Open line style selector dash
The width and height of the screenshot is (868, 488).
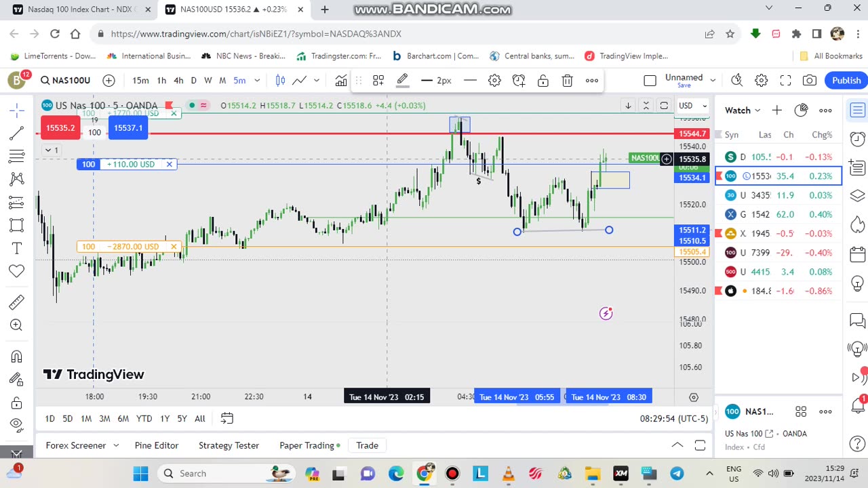click(470, 81)
